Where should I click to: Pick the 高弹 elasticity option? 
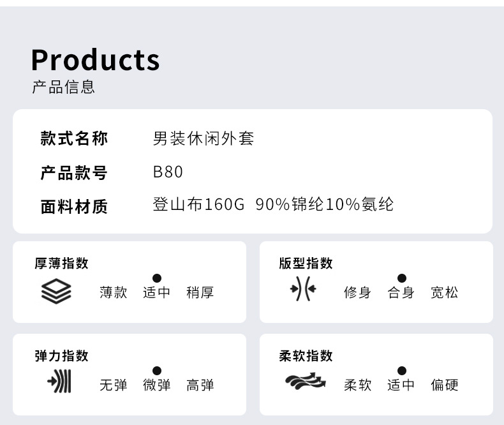[200, 385]
